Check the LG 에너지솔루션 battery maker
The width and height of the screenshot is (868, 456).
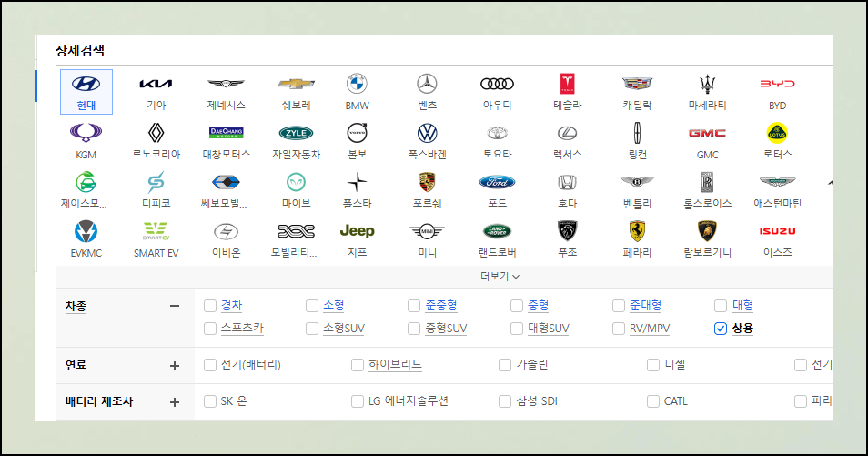click(x=358, y=401)
